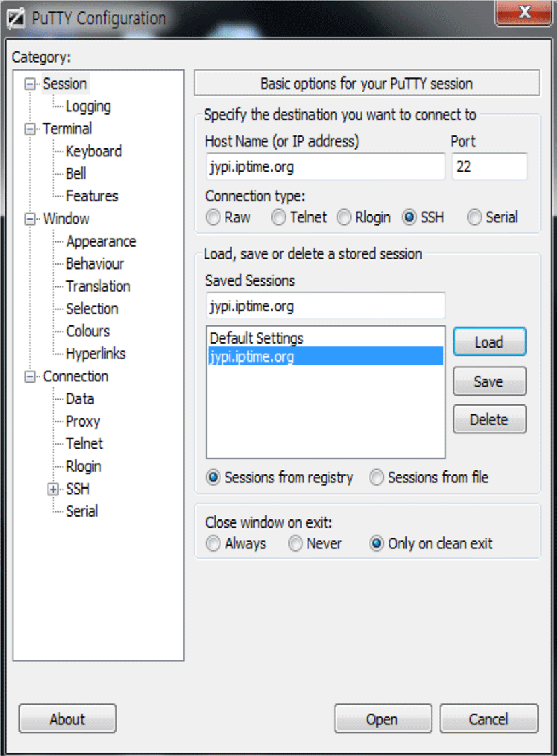Open Serial settings in category tree

(x=82, y=511)
